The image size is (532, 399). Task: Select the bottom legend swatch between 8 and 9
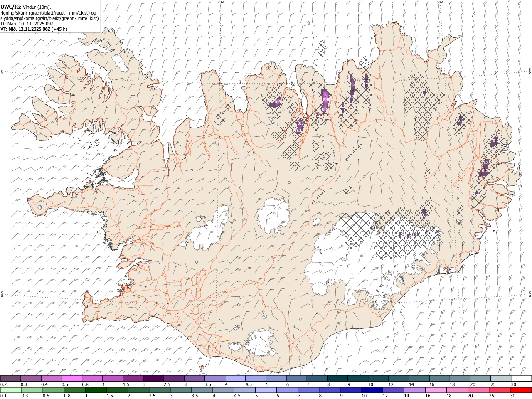pos(329,390)
